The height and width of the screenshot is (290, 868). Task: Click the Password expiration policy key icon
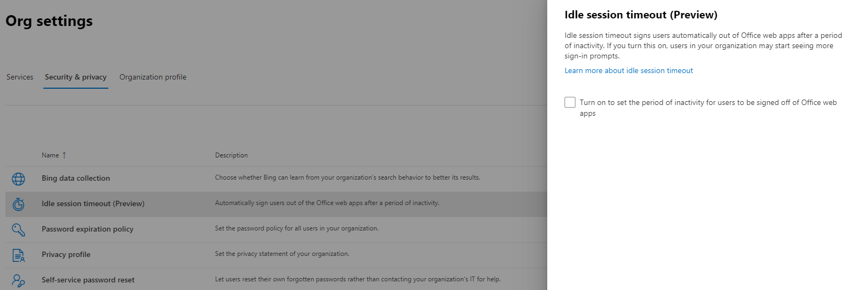[x=18, y=230]
